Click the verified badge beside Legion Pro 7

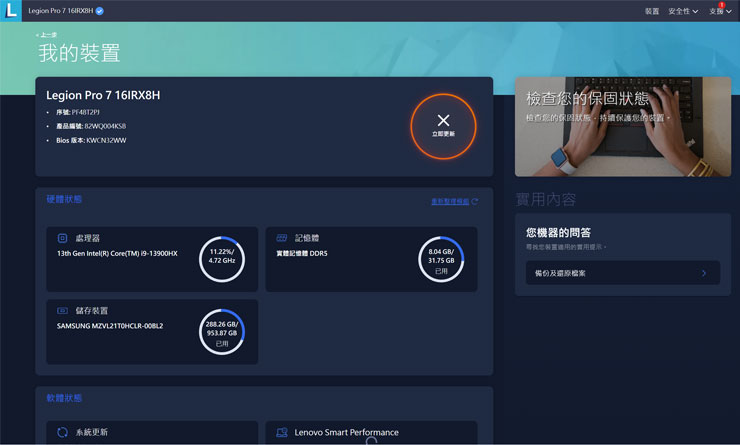click(x=100, y=11)
